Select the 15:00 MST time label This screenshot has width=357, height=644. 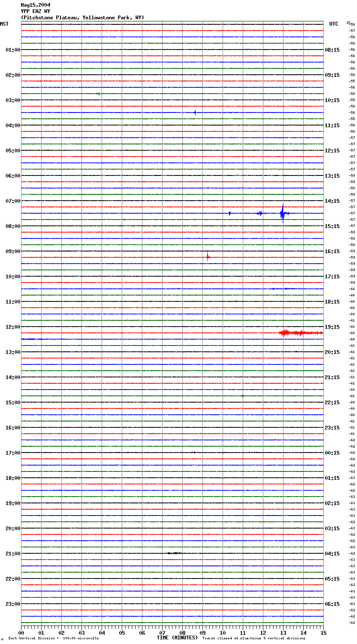pyautogui.click(x=13, y=403)
